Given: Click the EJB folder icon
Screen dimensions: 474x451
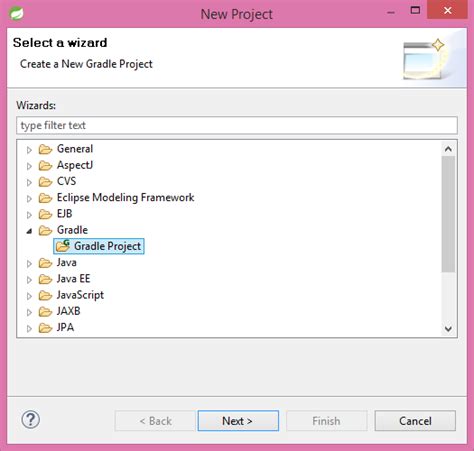Looking at the screenshot, I should coord(45,214).
